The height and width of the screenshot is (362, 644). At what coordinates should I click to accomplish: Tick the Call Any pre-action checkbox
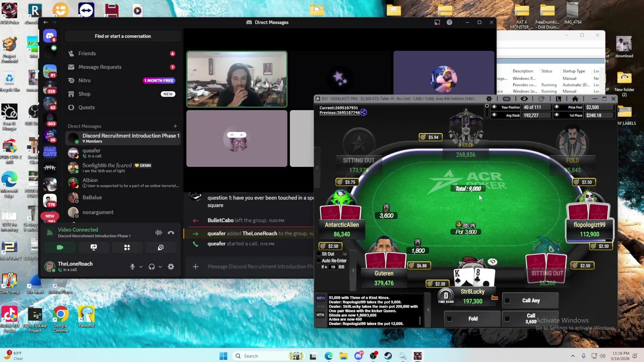tap(507, 301)
